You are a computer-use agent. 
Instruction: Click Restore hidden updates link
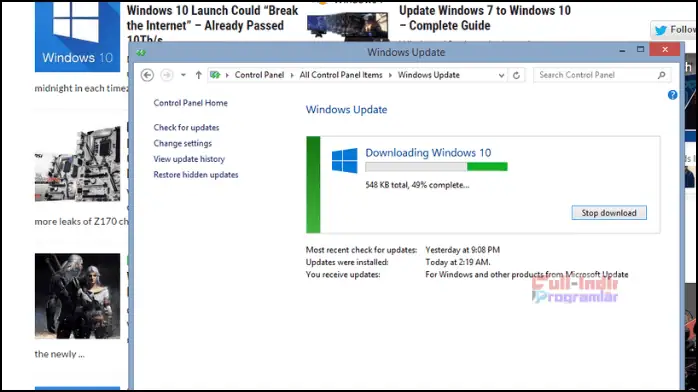pos(196,174)
